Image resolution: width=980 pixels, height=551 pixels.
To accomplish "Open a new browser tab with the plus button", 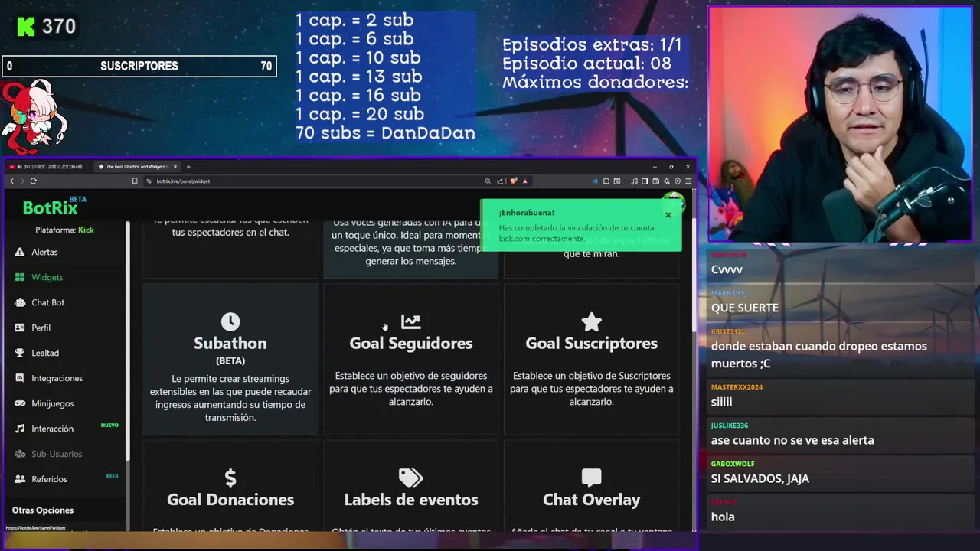I will 188,166.
